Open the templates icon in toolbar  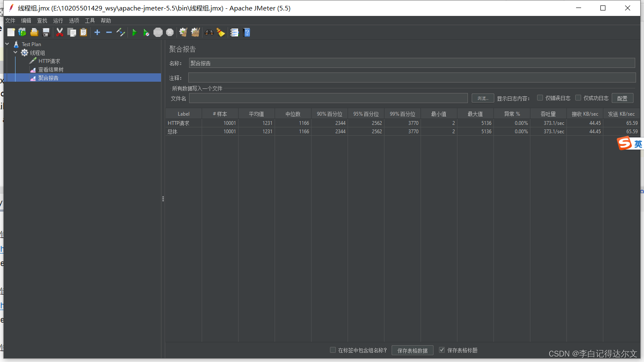tap(22, 32)
